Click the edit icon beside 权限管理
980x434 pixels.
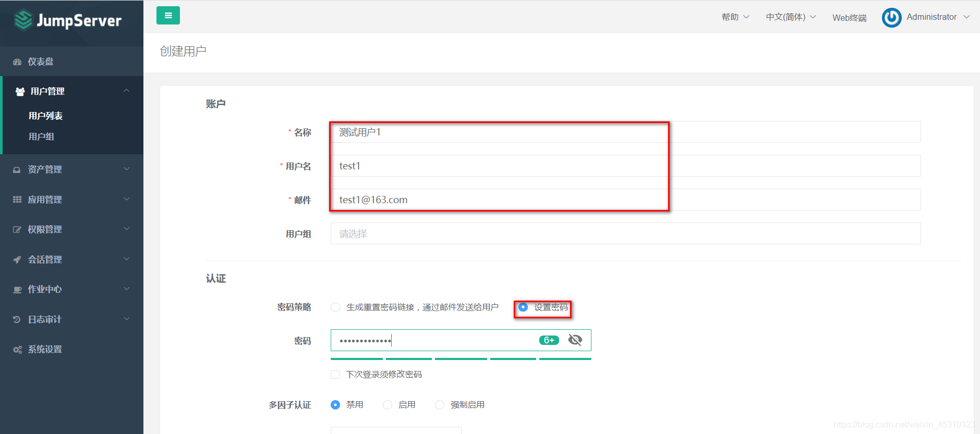[x=17, y=230]
